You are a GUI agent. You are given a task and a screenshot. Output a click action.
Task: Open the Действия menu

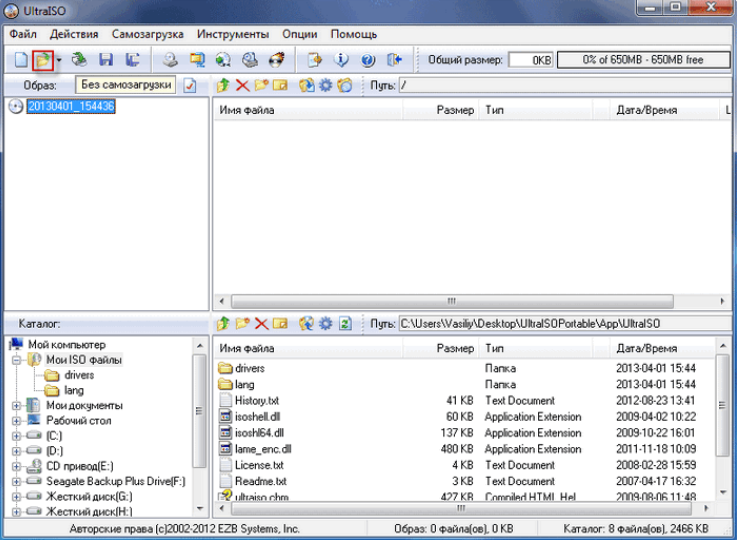(74, 34)
